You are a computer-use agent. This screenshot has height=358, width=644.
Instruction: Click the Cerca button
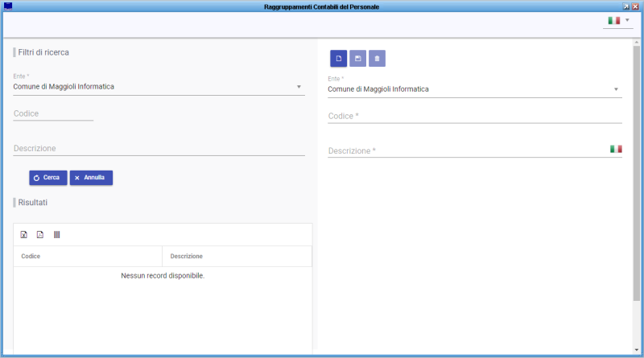coord(48,178)
